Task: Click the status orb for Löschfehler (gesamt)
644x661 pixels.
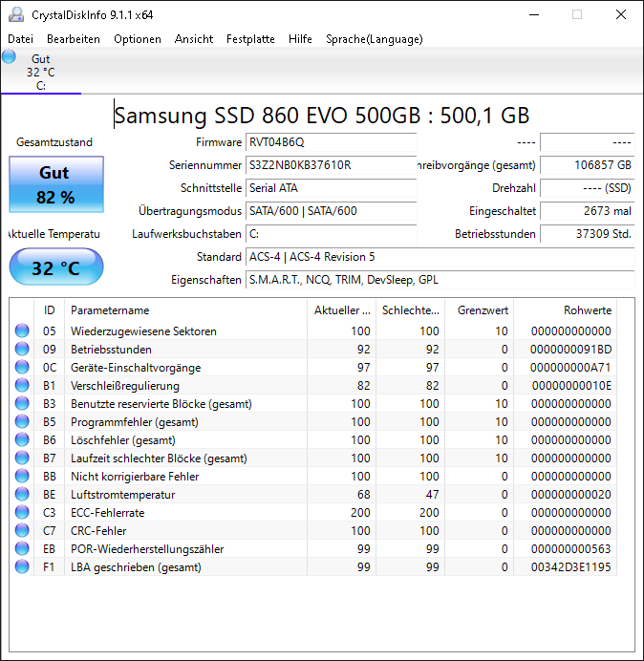Action: 22,439
